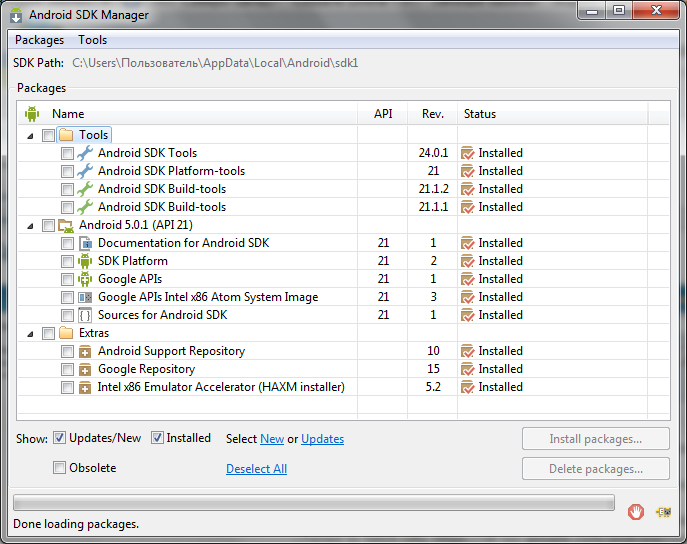The height and width of the screenshot is (544, 687).
Task: Click the Android SDK Manager title bar icon
Action: click(16, 15)
